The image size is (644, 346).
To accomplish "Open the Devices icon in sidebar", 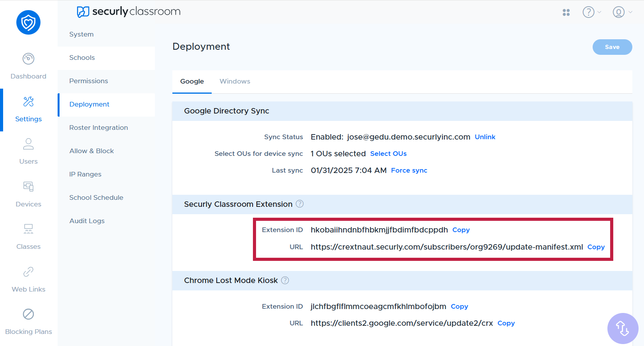I will pos(28,187).
